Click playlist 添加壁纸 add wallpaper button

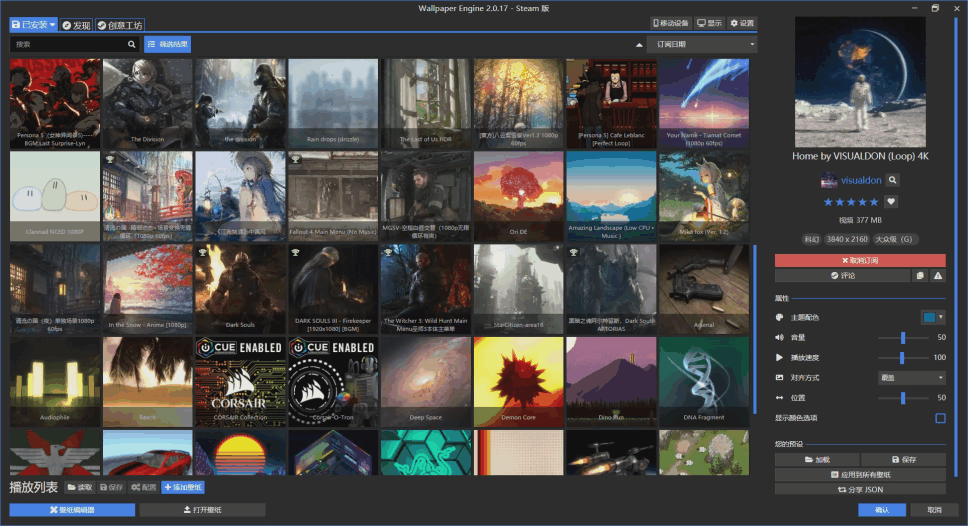pos(183,488)
